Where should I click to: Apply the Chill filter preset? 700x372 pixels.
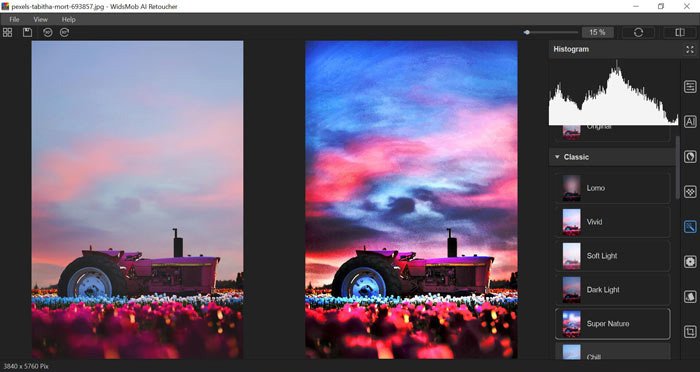pos(612,351)
